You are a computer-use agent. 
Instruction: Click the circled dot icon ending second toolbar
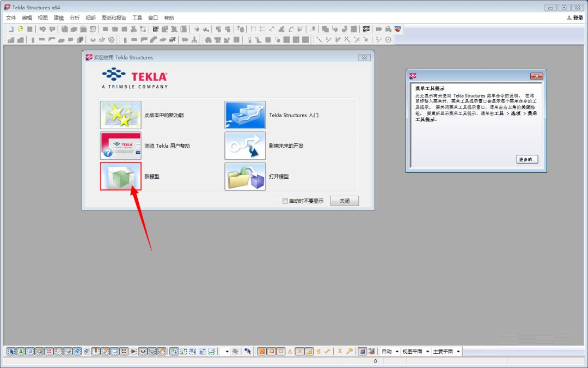coord(388,39)
